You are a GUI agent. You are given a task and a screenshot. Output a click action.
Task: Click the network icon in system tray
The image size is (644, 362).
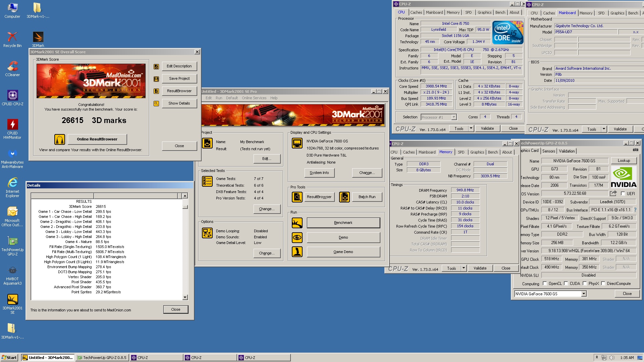[x=604, y=358]
